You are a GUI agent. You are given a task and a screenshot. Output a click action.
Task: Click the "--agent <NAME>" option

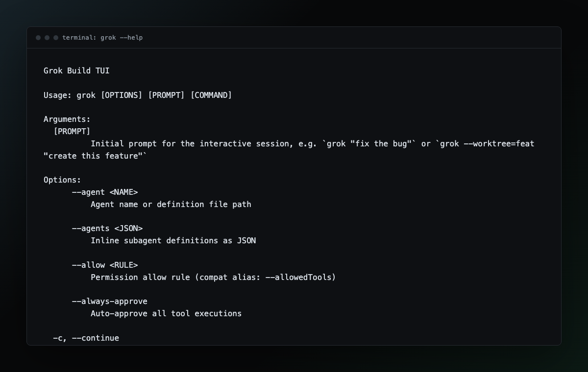pos(105,192)
